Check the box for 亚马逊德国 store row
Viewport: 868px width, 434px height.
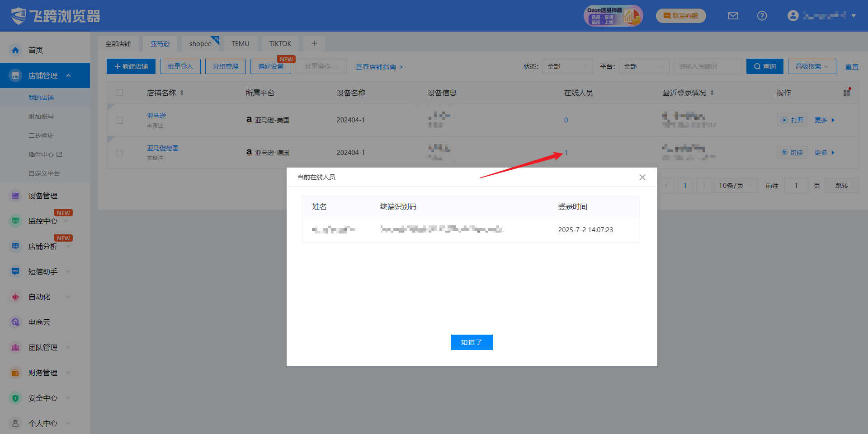(120, 153)
